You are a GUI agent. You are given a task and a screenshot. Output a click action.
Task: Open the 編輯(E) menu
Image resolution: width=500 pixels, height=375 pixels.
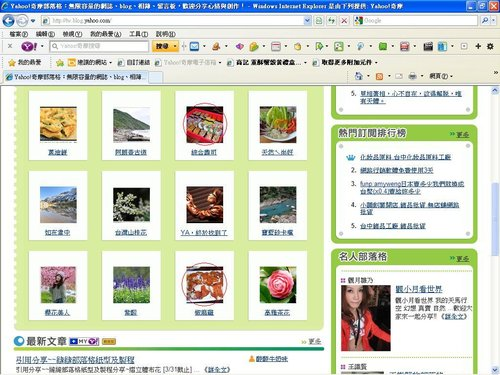45,34
